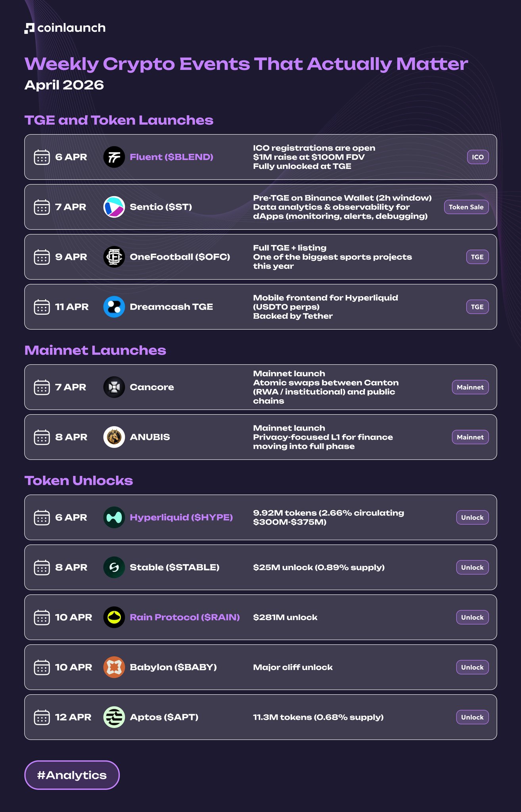Screen dimensions: 521x812
Task: Click the Dreamcash project logo
Action: (x=114, y=307)
